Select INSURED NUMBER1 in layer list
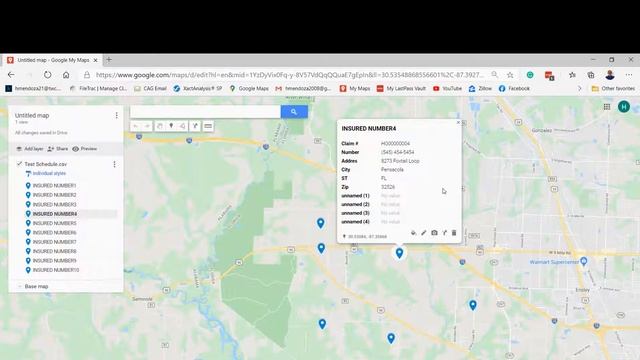 [54, 186]
